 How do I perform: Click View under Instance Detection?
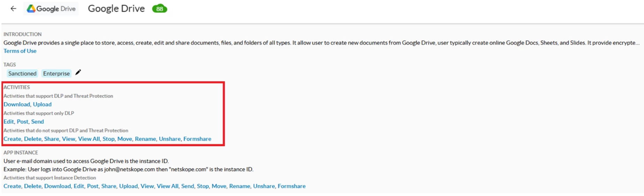point(147,186)
